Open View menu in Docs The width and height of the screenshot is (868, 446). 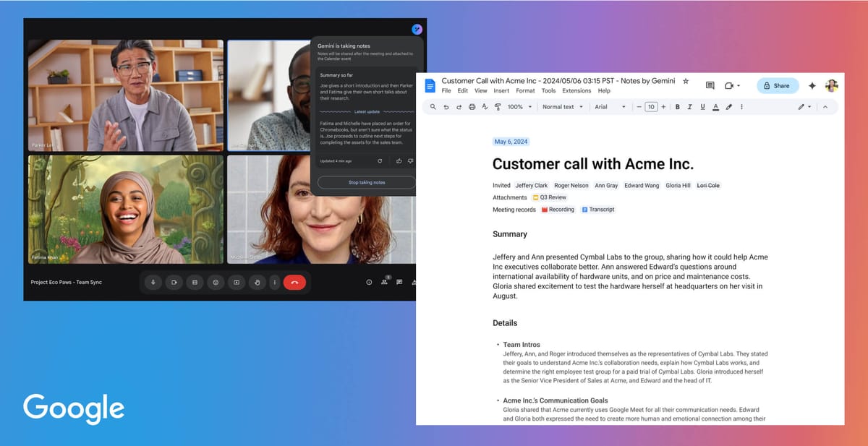pos(481,91)
